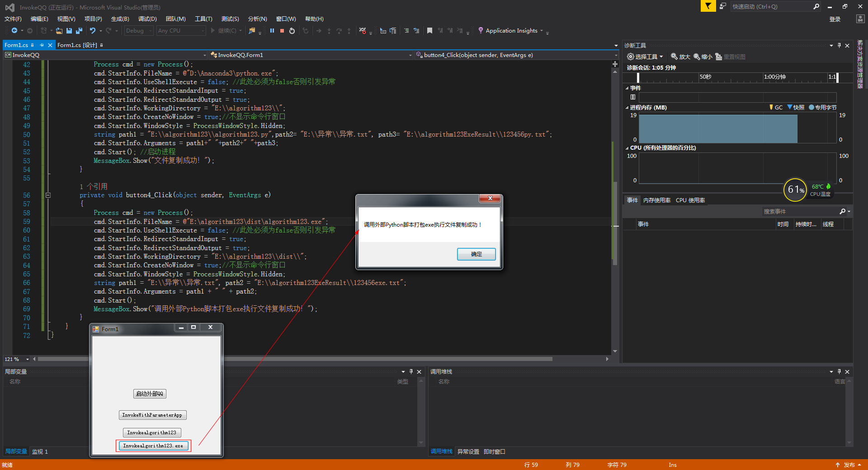
Task: Pause the debugging session
Action: pos(272,30)
